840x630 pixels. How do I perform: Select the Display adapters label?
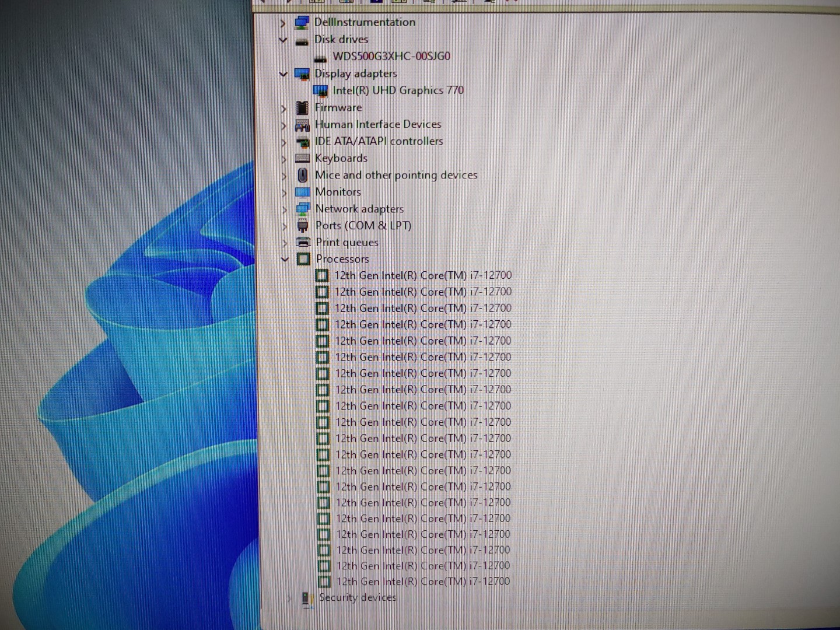[356, 73]
